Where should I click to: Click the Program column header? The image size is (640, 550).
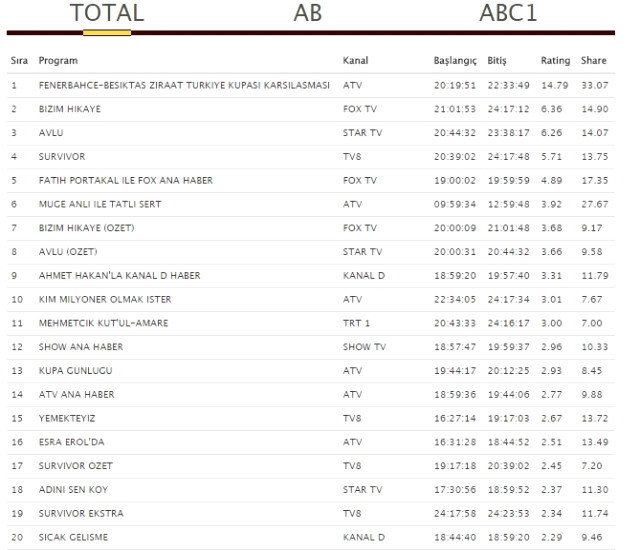point(58,60)
